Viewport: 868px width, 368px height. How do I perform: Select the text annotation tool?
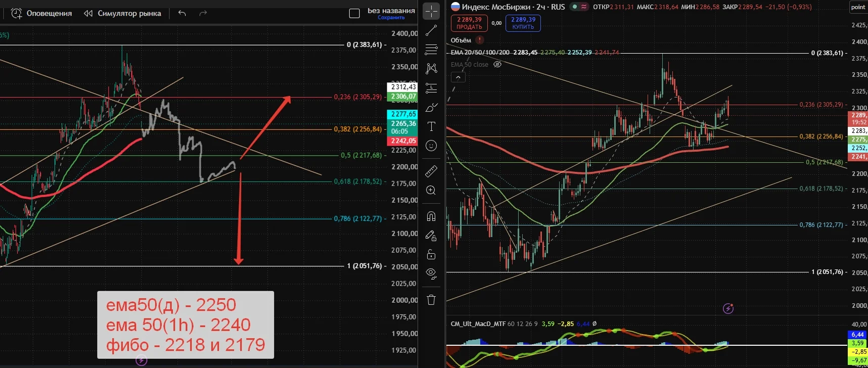click(431, 126)
